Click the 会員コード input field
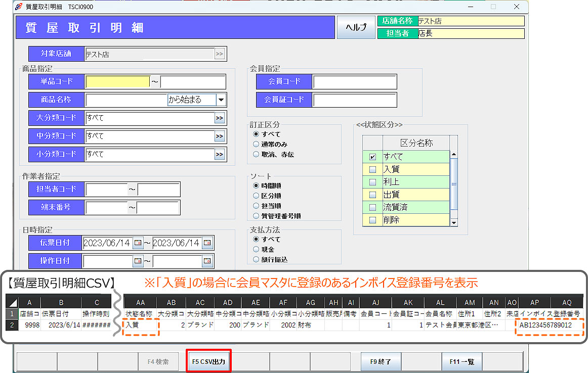Image resolution: width=588 pixels, height=373 pixels. coord(355,81)
